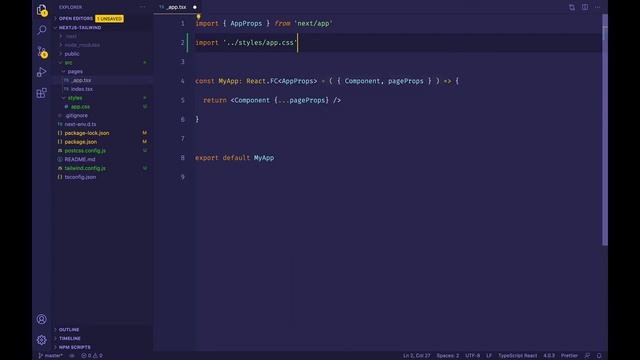Open README.md file
Screen dimensions: 640x360
point(80,159)
